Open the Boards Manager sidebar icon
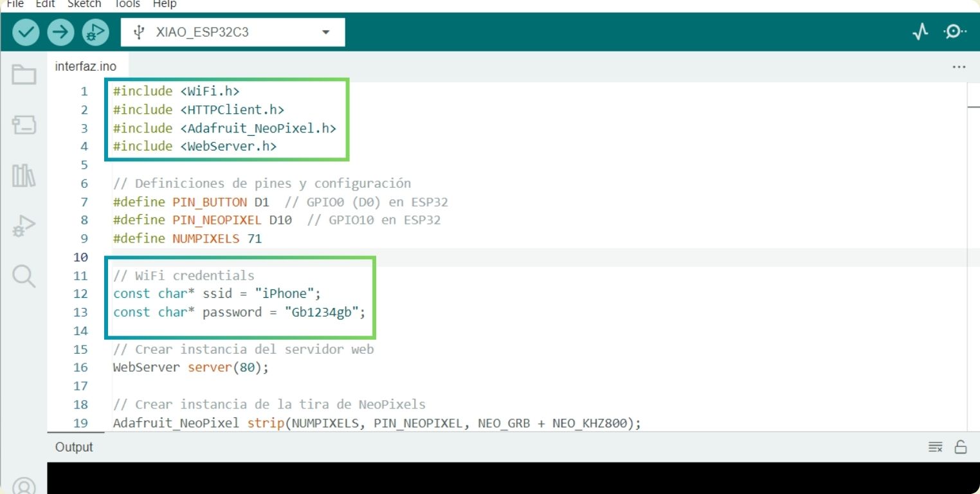The height and width of the screenshot is (494, 980). coord(24,125)
